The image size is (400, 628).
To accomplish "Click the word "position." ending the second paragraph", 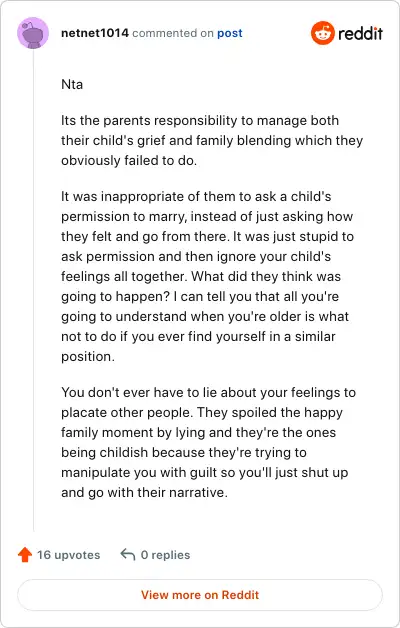I will coord(88,356).
